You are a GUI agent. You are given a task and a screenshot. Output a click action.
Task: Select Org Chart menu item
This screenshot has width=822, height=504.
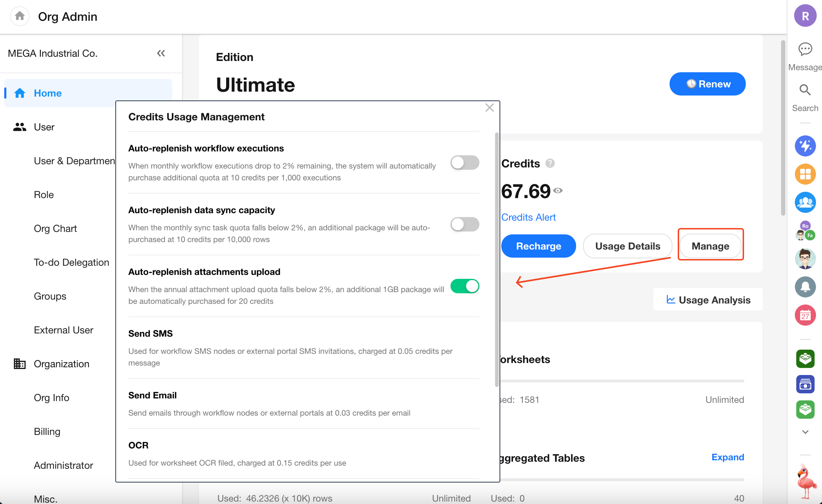point(55,229)
